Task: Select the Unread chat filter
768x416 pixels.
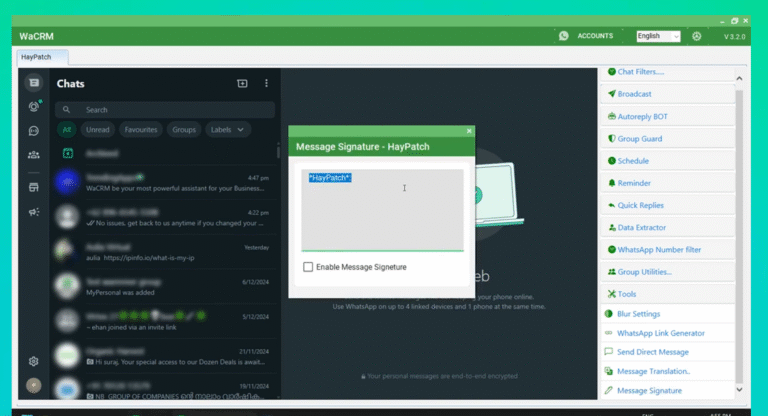Action: 98,129
